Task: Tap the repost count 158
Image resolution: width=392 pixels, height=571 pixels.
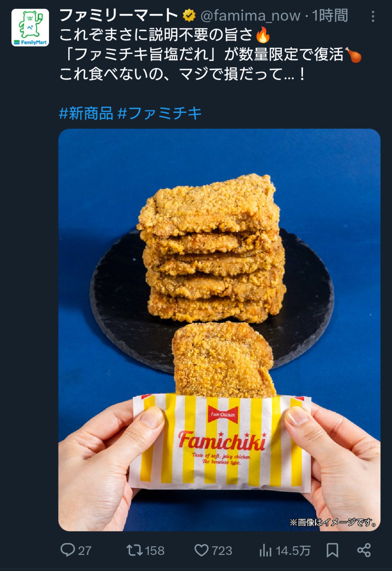Action: tap(154, 551)
